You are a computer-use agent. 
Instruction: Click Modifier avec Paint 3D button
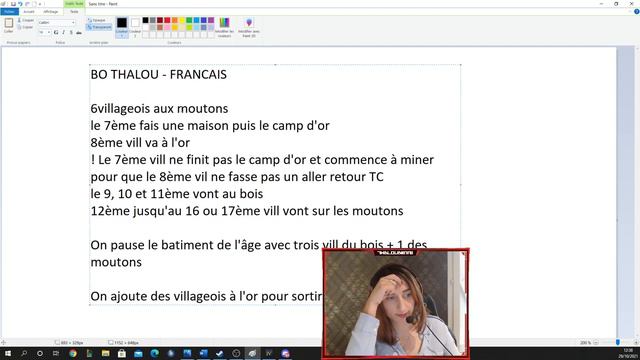(249, 27)
